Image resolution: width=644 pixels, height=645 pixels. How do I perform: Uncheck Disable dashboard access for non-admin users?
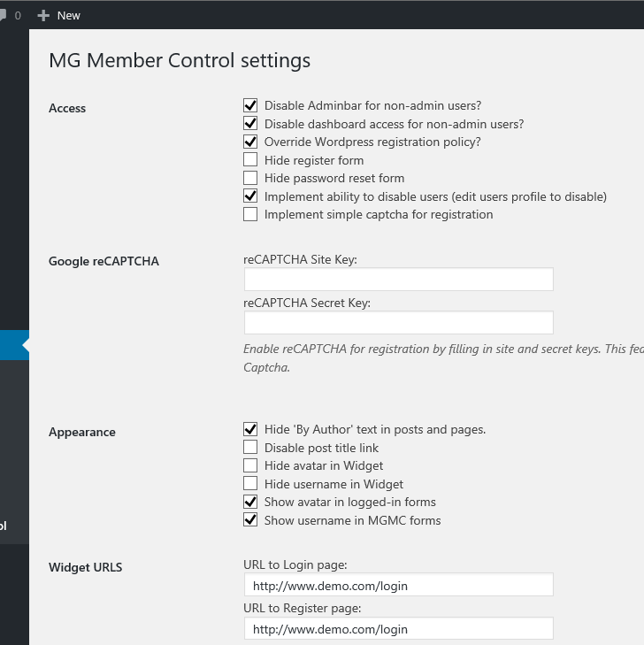coord(250,123)
